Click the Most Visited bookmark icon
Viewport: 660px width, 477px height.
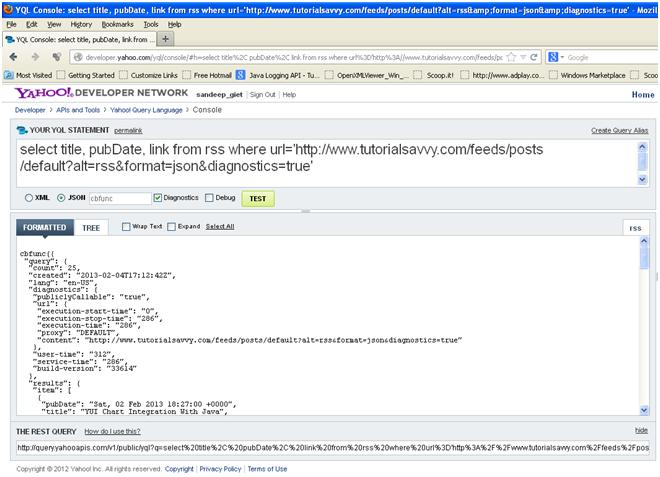click(8, 75)
